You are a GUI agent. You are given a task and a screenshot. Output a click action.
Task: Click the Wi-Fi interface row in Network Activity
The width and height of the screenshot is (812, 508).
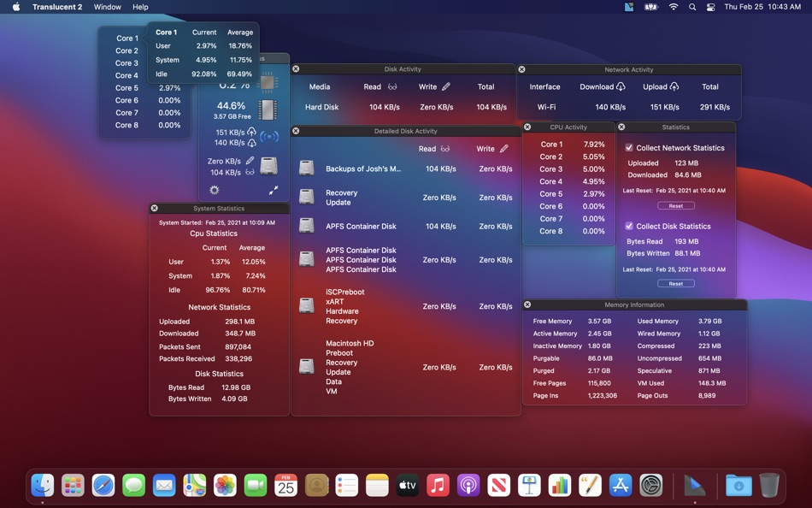(x=629, y=107)
